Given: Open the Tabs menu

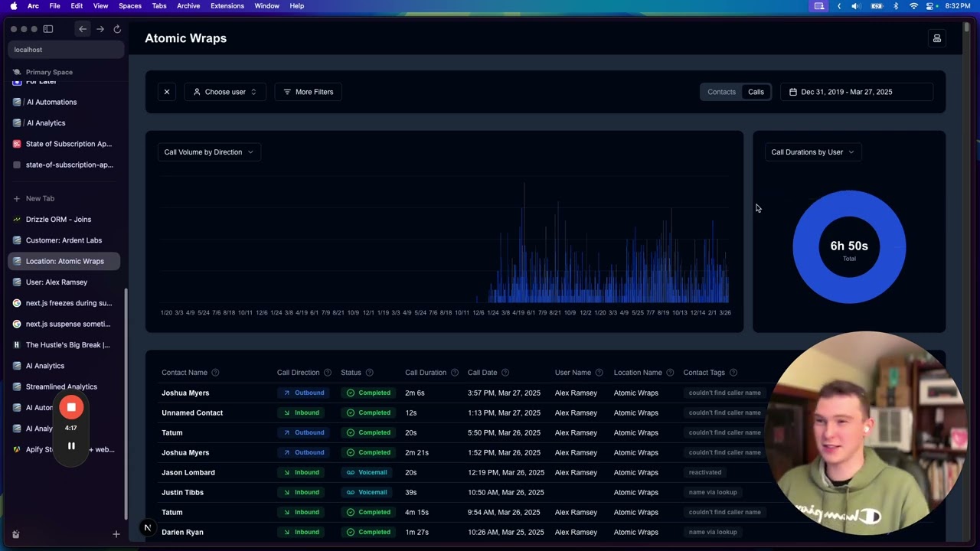Looking at the screenshot, I should [x=159, y=6].
